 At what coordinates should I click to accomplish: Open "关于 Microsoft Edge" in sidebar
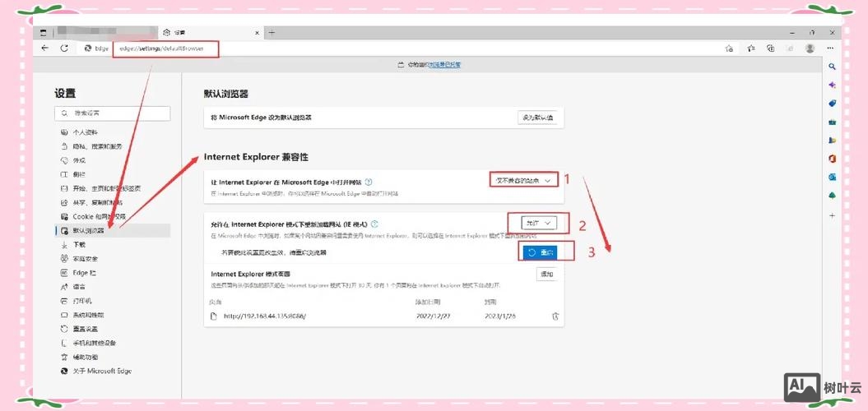coord(101,371)
